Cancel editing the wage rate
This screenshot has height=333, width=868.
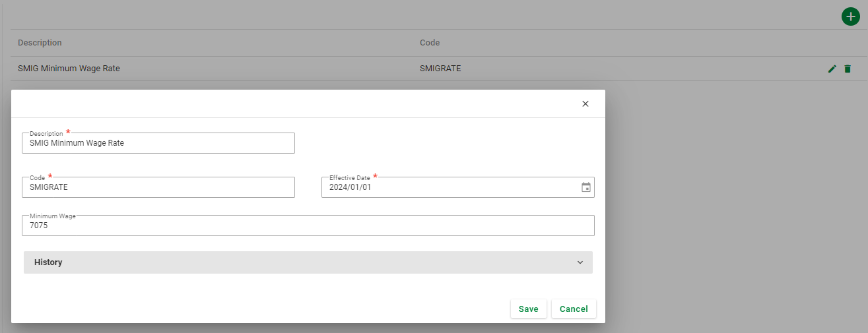pyautogui.click(x=573, y=309)
